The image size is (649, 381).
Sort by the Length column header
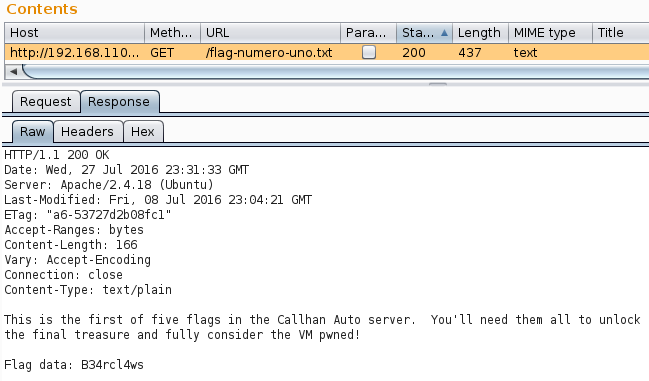click(x=480, y=33)
